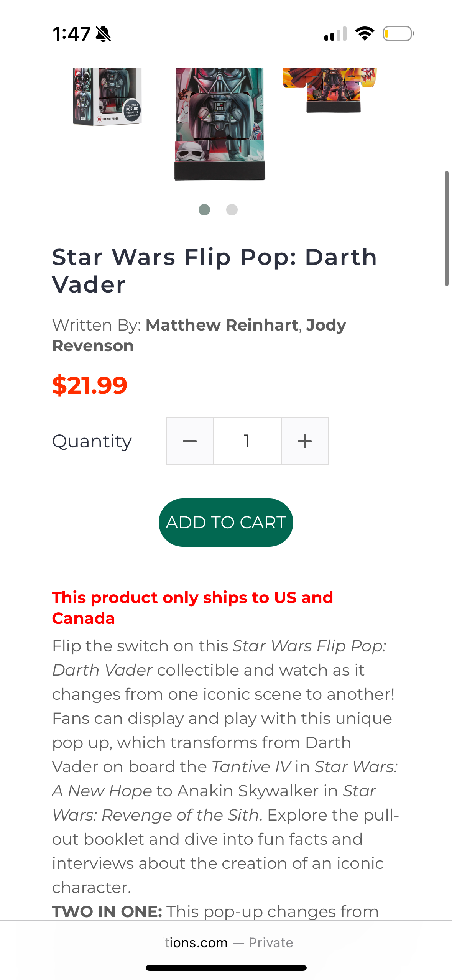Tap the muted notifications bell icon
452x980 pixels.
pos(103,34)
